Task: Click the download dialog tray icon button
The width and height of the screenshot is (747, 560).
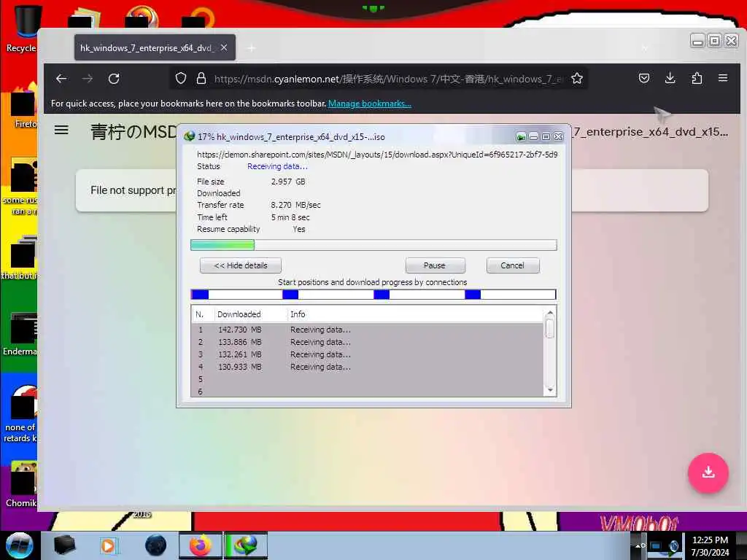Action: [x=521, y=137]
